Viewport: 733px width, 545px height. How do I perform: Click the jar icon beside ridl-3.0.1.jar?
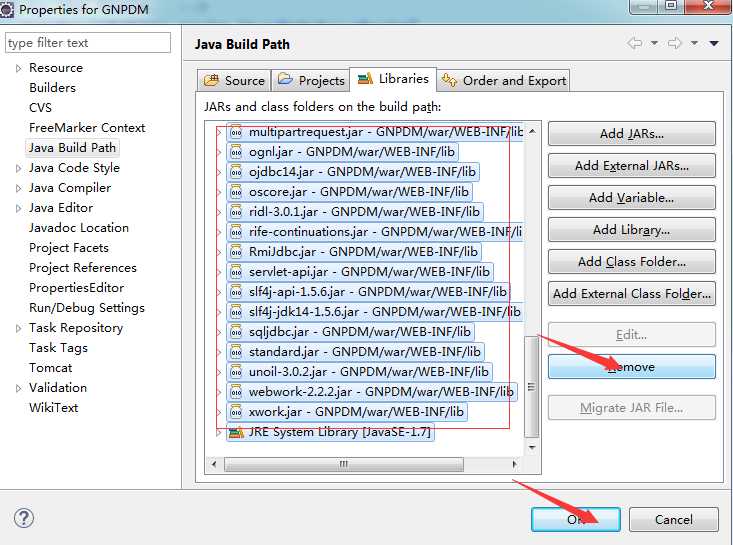coord(236,212)
